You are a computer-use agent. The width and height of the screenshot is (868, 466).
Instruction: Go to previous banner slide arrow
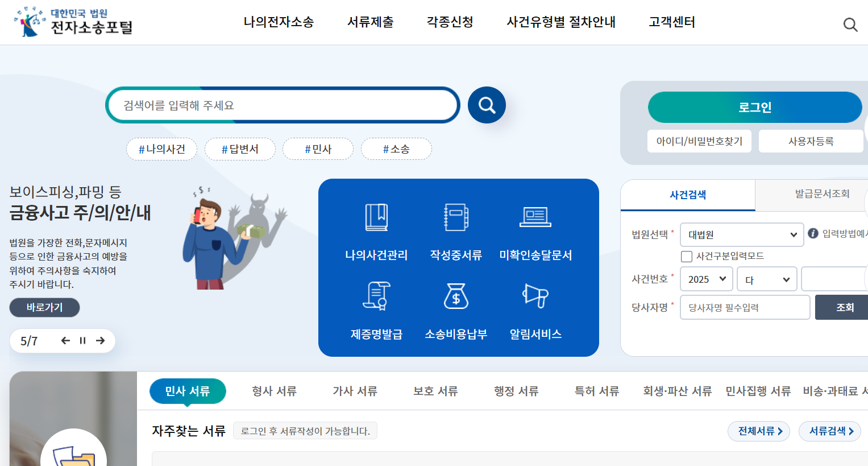coord(65,340)
